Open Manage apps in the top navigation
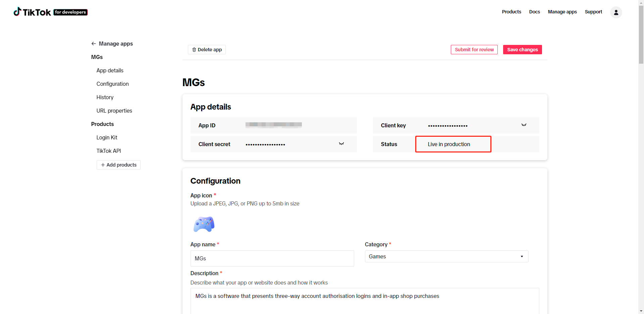644x314 pixels. click(562, 12)
